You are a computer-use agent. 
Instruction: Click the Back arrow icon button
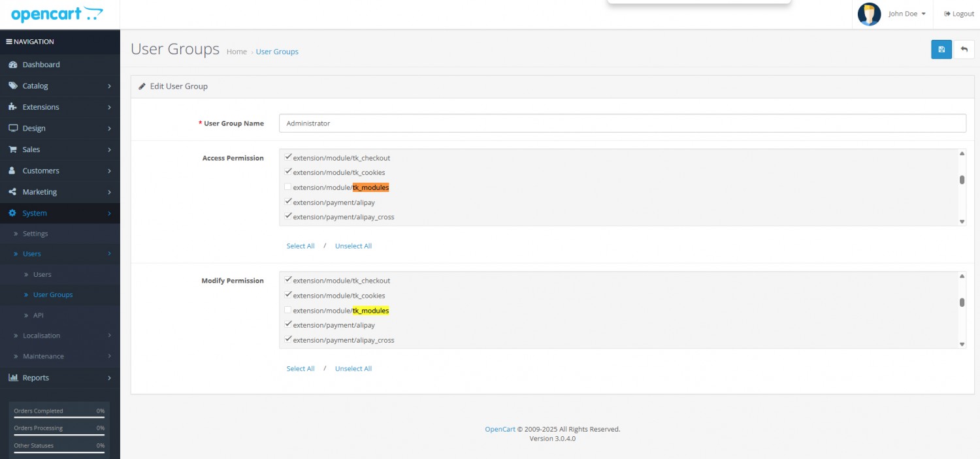click(964, 50)
